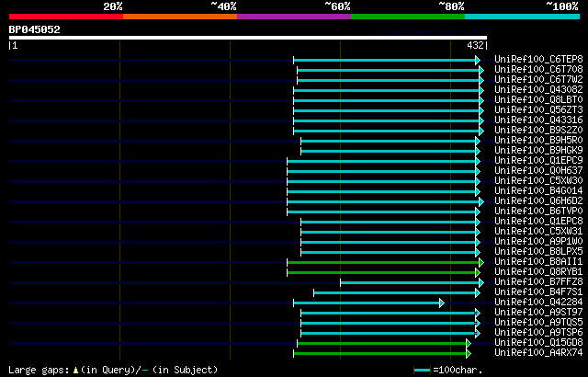Click the white query sequence bar
Image resolution: width=588 pixels, height=377 pixels.
pyautogui.click(x=248, y=38)
